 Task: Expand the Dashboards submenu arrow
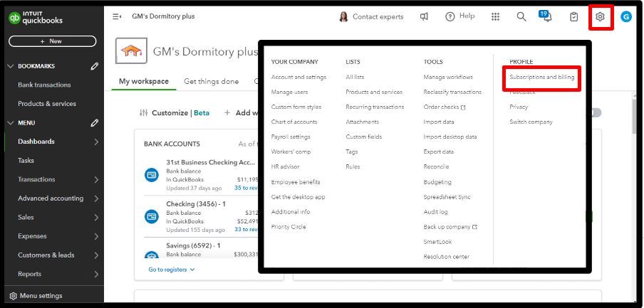[x=96, y=142]
